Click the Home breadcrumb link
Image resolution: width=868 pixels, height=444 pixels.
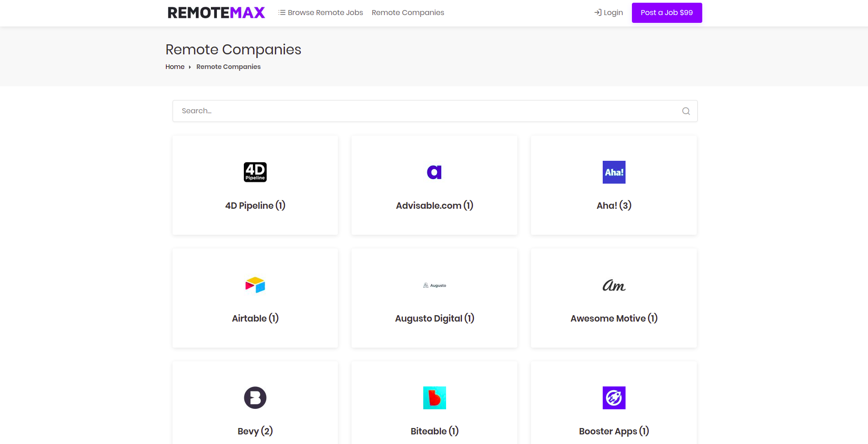point(175,67)
